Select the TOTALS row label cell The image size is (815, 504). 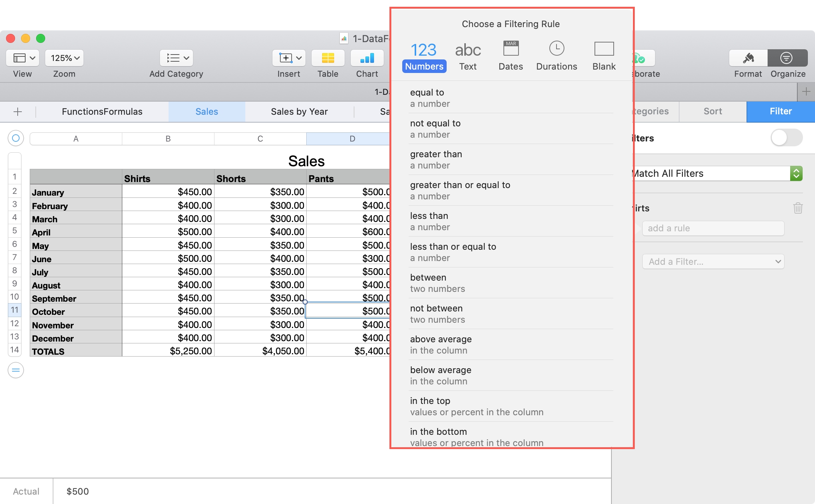[76, 350]
